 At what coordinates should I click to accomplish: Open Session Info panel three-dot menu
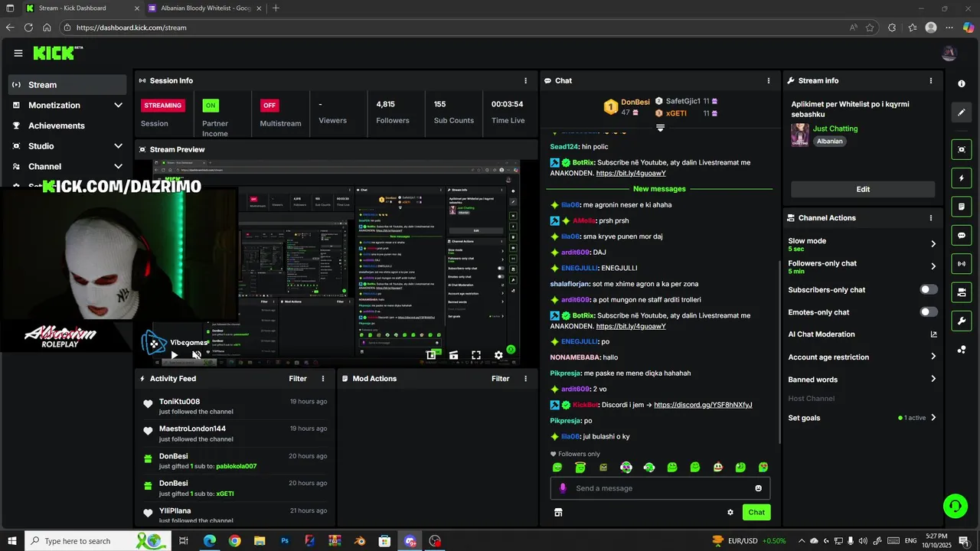(x=525, y=80)
